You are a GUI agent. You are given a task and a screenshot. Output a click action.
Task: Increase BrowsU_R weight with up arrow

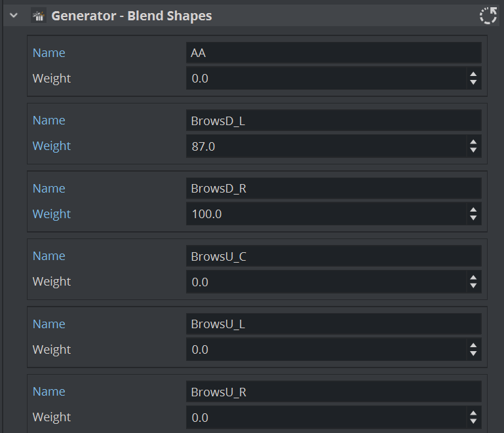(x=473, y=413)
